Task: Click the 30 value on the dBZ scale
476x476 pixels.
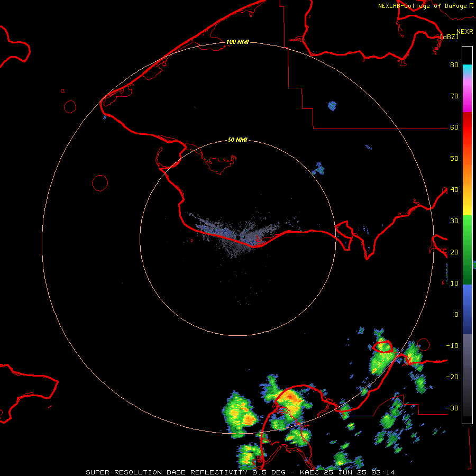Action: pos(454,221)
